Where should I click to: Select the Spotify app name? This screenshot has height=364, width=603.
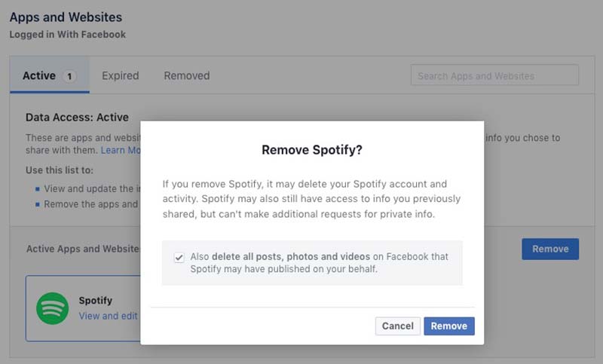point(96,301)
